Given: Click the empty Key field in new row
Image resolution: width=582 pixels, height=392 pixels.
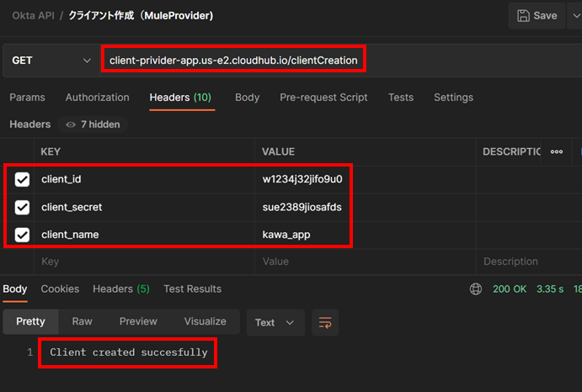Looking at the screenshot, I should [x=143, y=262].
